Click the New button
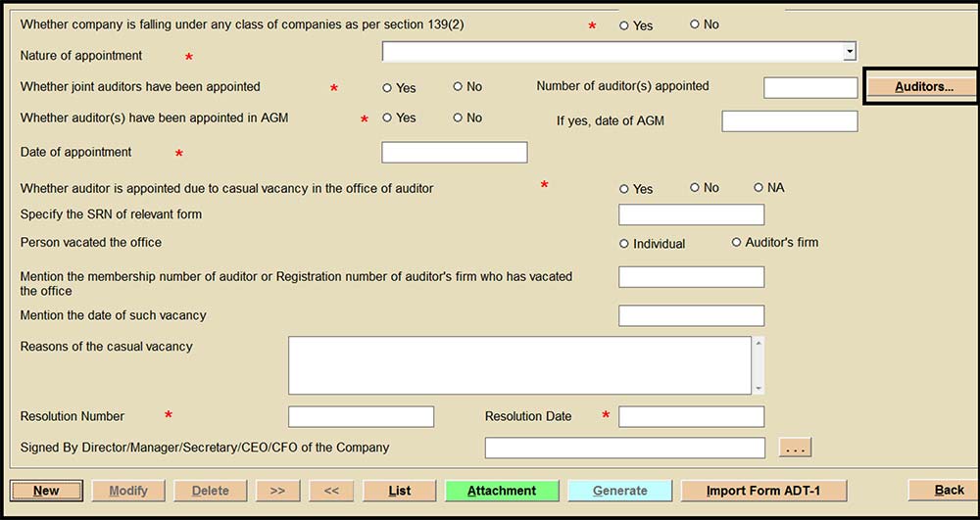 46,491
